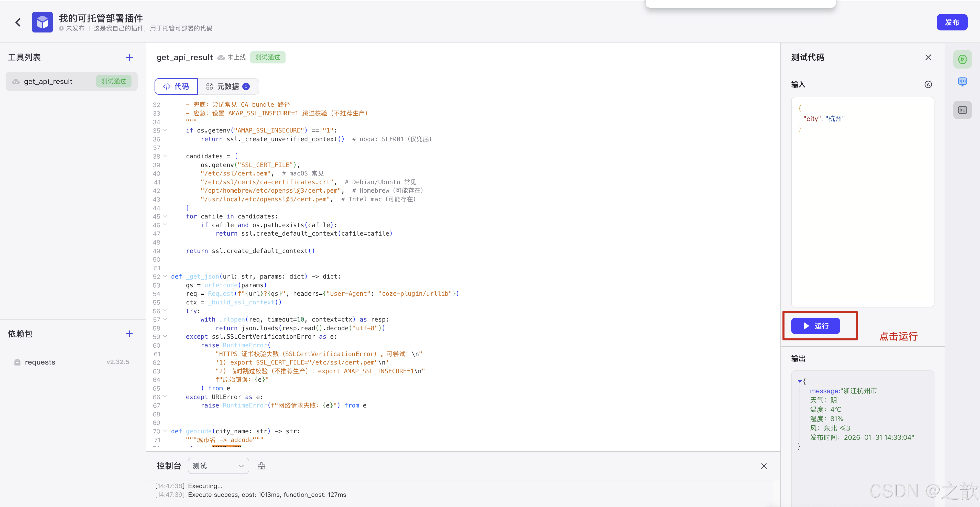This screenshot has height=507, width=980.
Task: Click the metadata info icon
Action: click(246, 87)
